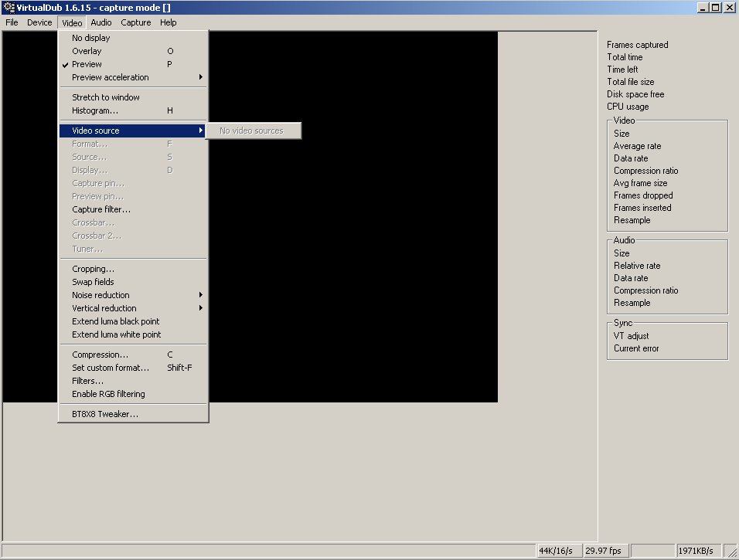The width and height of the screenshot is (739, 560).
Task: Toggle Extend luma black point
Action: pos(134,321)
